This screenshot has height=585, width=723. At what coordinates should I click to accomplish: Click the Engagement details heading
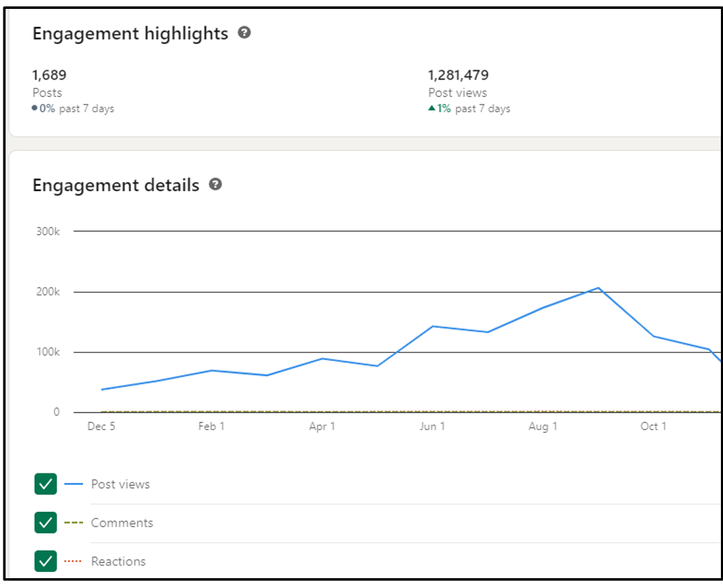point(115,185)
